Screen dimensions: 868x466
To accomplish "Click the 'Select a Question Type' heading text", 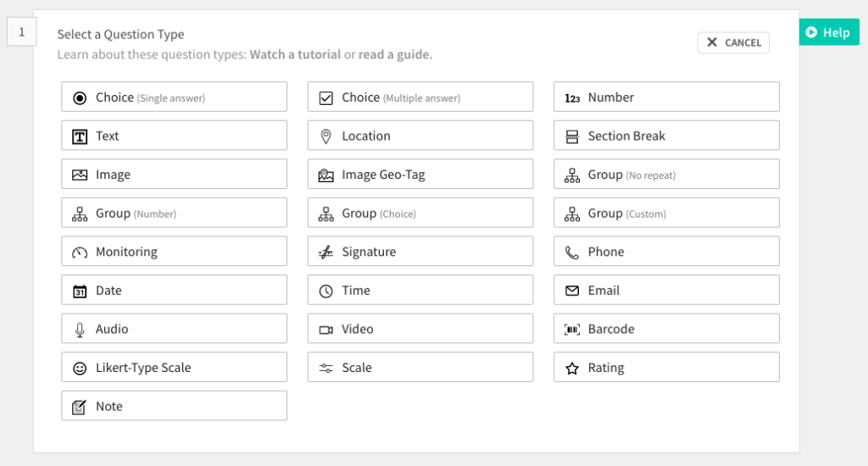I will tap(120, 34).
